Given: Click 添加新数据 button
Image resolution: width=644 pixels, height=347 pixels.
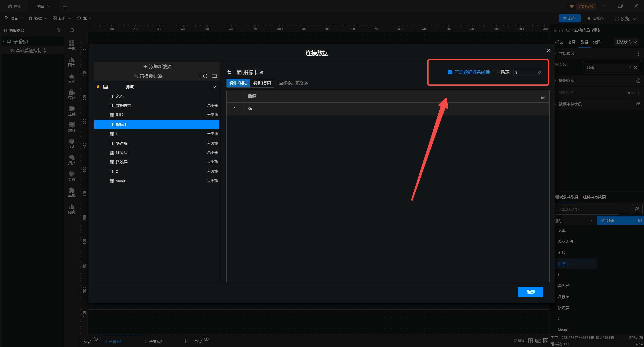Looking at the screenshot, I should [157, 67].
